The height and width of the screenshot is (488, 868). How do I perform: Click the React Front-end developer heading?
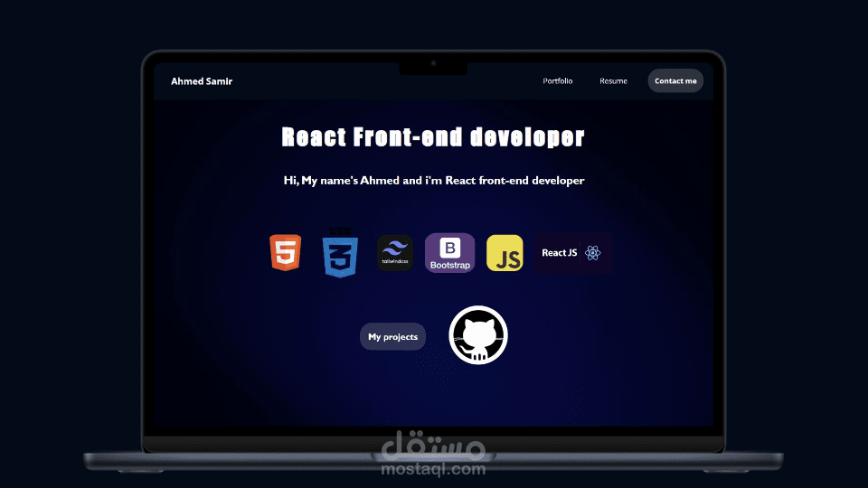433,137
